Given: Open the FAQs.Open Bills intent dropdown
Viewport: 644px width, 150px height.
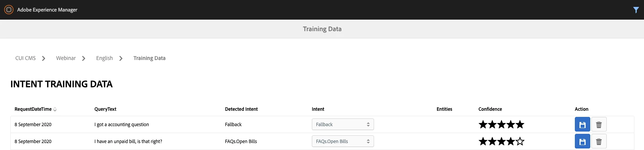Looking at the screenshot, I should pos(343,141).
